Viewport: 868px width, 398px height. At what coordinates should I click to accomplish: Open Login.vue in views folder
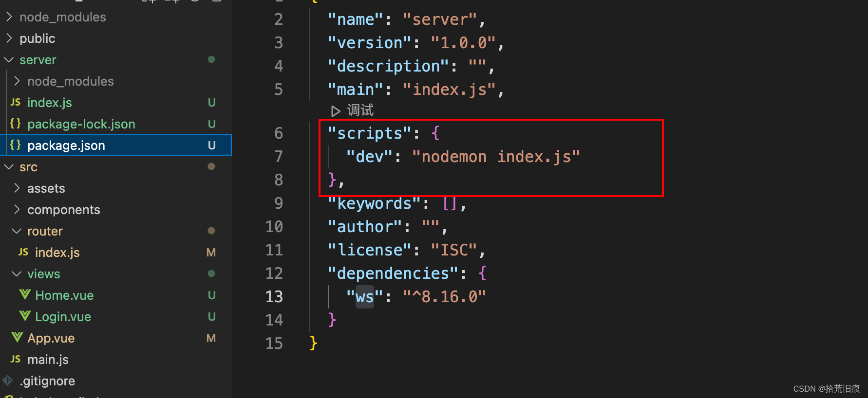[x=63, y=317]
